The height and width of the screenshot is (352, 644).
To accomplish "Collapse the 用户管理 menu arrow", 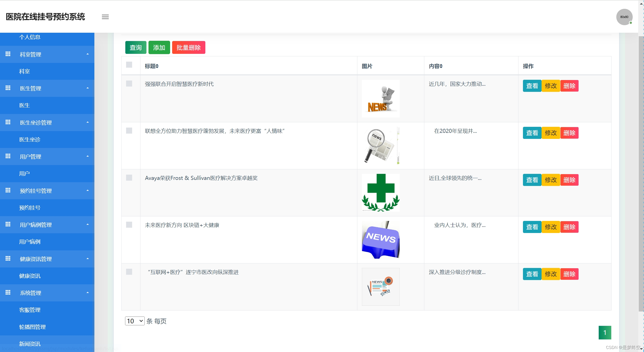I will coord(88,156).
